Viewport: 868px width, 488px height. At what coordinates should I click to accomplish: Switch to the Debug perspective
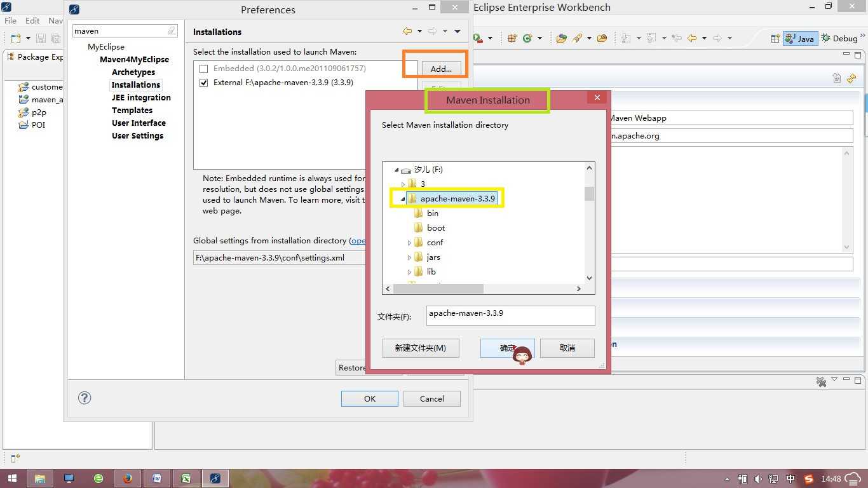tap(839, 38)
